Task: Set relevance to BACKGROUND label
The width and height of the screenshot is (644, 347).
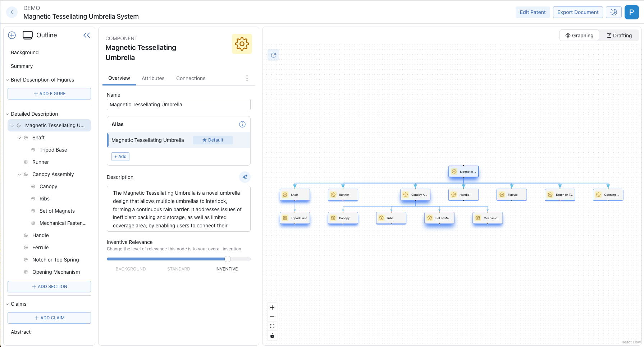Action: 131,269
